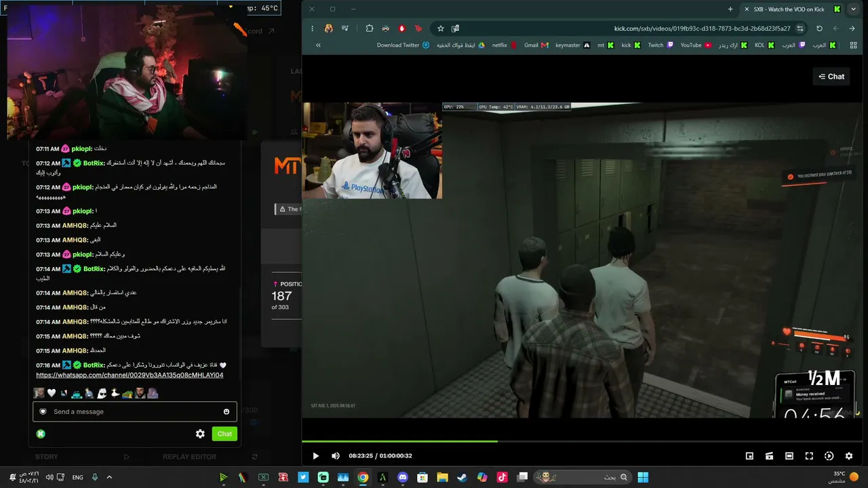The image size is (868, 488).
Task: Open Discord from the taskbar
Action: pos(403,477)
